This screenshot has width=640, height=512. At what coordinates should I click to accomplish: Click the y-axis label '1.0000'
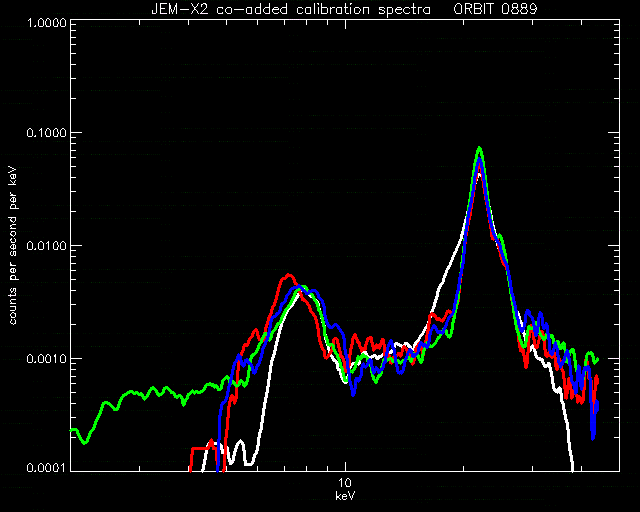click(x=46, y=22)
